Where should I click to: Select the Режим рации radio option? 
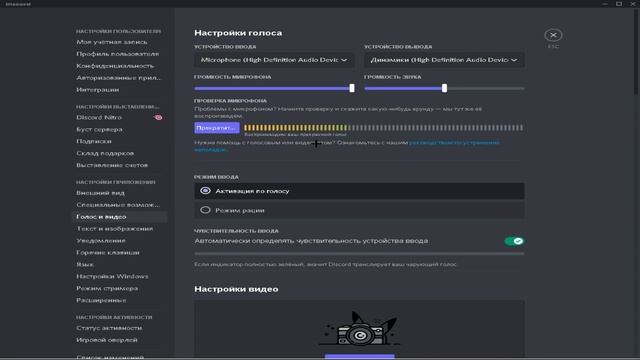click(x=359, y=210)
